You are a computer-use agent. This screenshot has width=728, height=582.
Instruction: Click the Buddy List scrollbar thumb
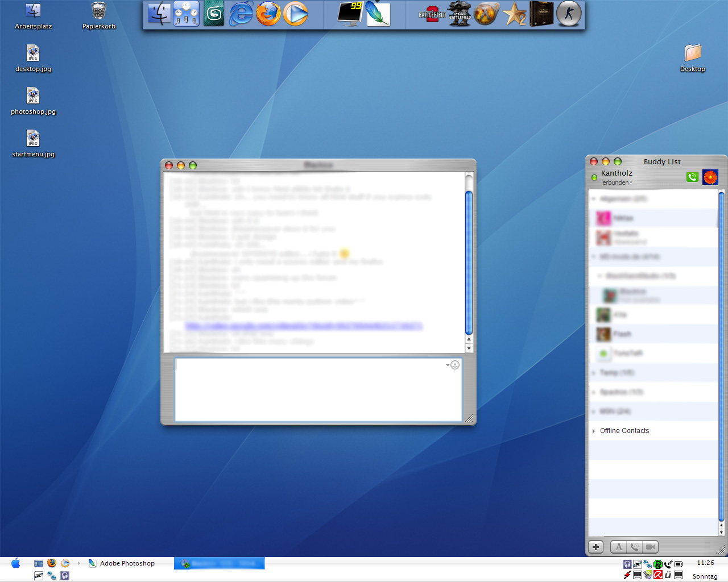pyautogui.click(x=721, y=356)
